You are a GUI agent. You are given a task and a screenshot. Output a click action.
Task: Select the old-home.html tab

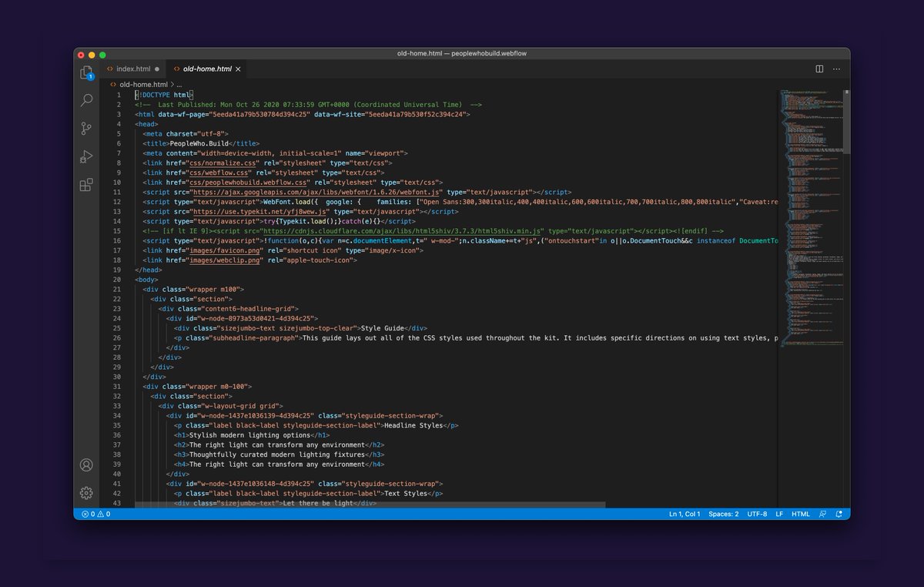(206, 69)
